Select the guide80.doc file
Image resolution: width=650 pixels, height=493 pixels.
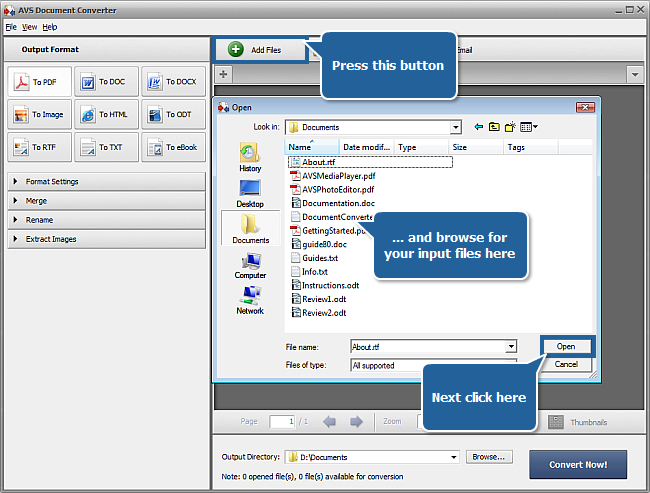click(x=319, y=244)
